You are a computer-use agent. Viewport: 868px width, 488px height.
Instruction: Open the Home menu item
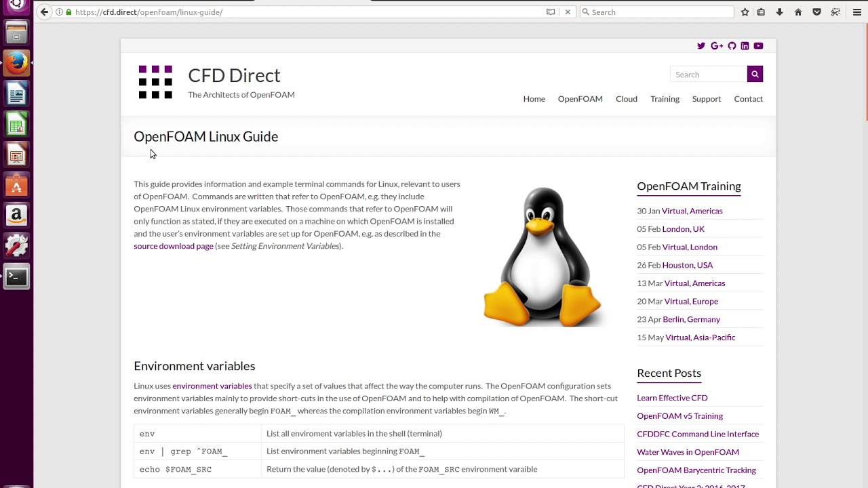coord(534,99)
